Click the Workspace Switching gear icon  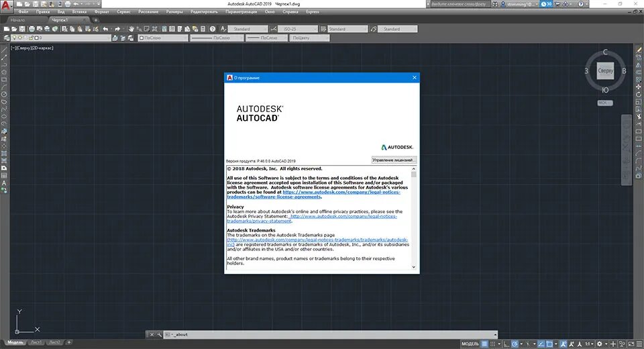pos(599,344)
